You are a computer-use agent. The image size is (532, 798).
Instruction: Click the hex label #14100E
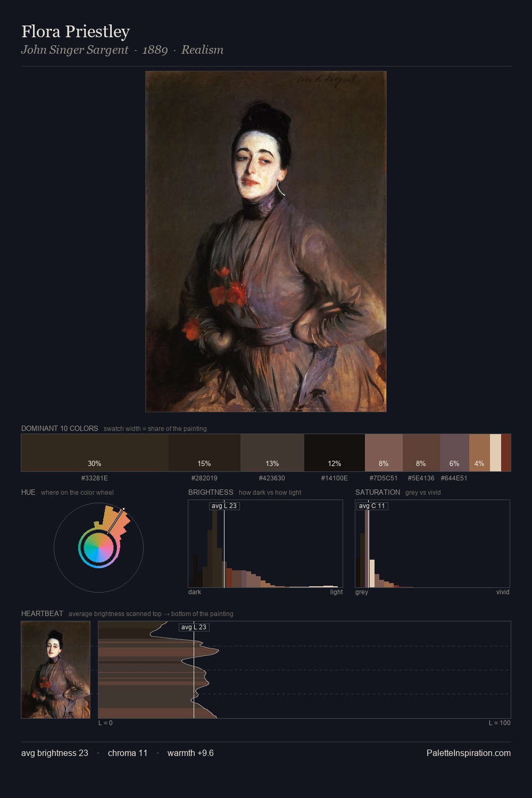pos(335,478)
